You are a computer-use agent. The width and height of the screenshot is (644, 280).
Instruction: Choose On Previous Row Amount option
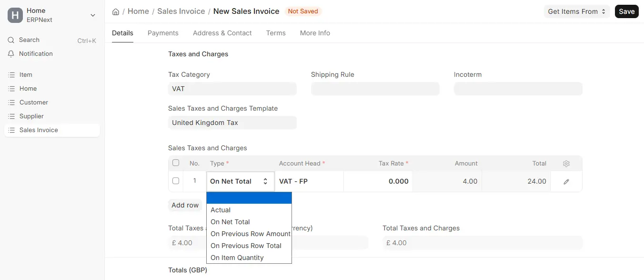click(249, 234)
